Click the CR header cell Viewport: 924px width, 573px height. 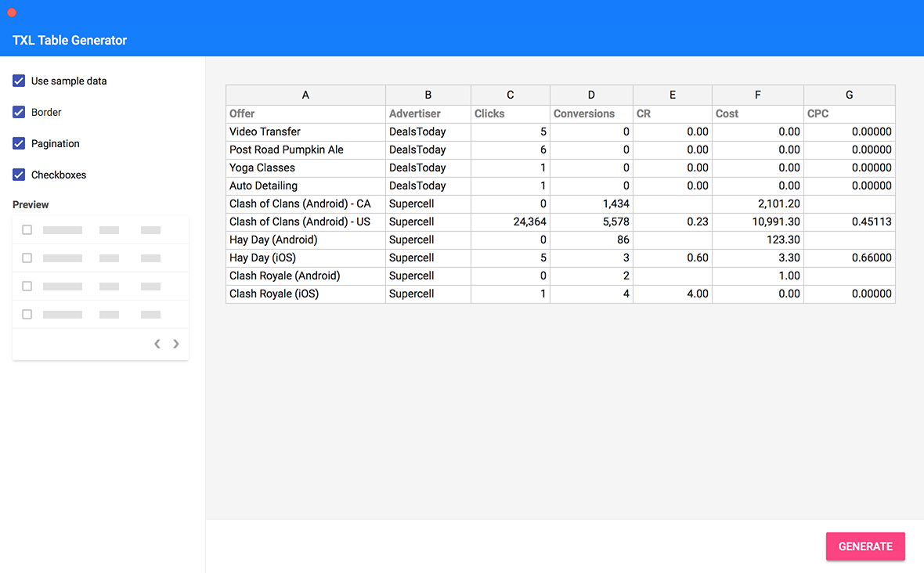(x=673, y=114)
